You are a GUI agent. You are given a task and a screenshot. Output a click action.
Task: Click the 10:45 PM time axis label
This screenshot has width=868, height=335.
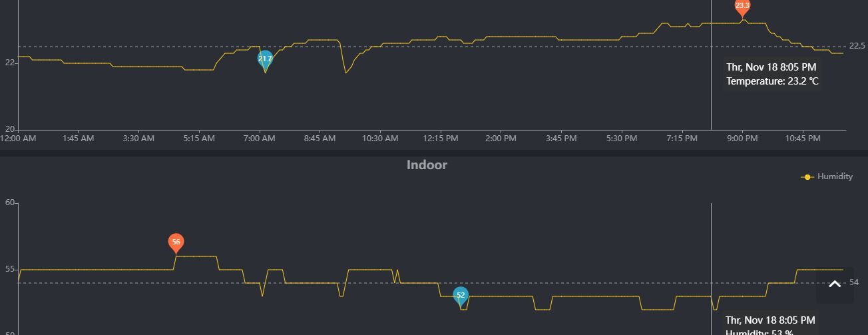802,139
